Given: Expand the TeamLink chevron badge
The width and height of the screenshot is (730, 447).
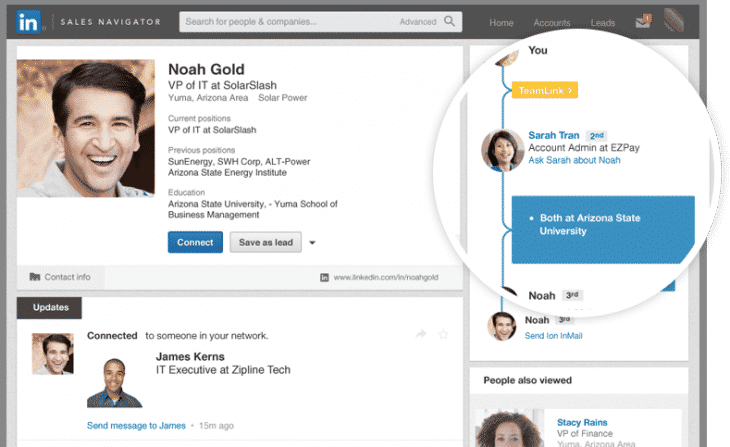Looking at the screenshot, I should click(545, 91).
